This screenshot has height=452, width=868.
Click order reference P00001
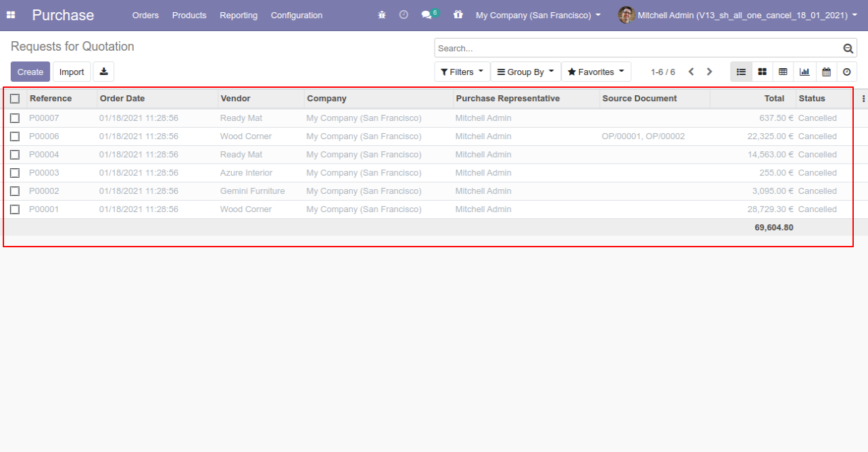(x=44, y=209)
